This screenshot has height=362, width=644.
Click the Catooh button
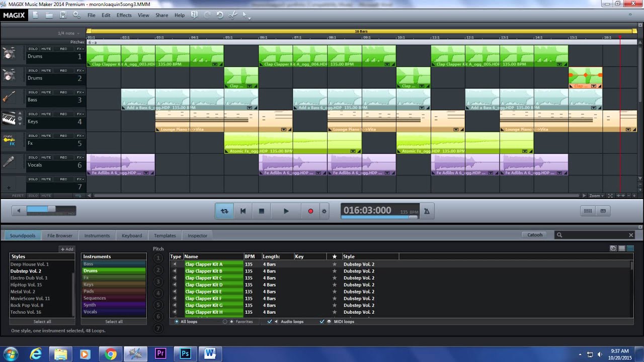pyautogui.click(x=535, y=235)
